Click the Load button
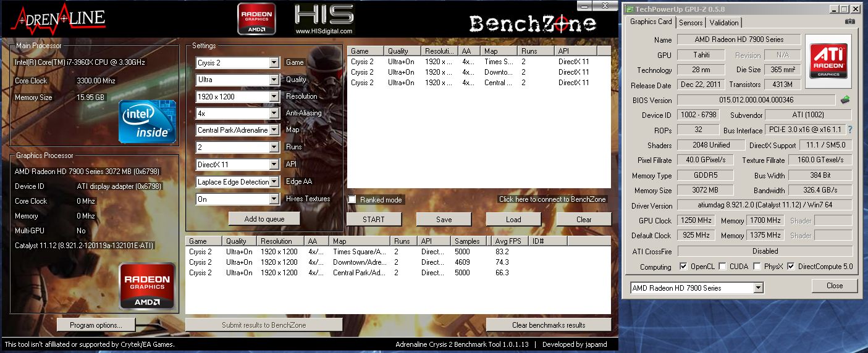The width and height of the screenshot is (868, 353). point(513,220)
